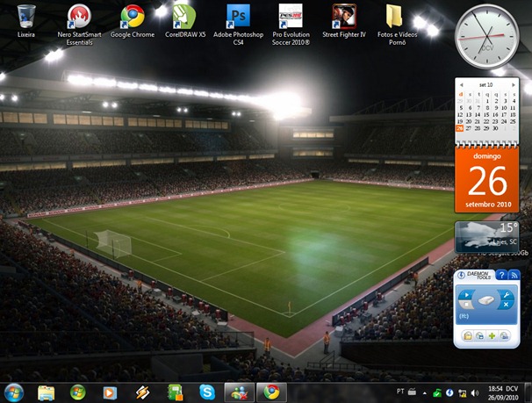
Task: Open the volume speaker tray icon
Action: click(475, 392)
